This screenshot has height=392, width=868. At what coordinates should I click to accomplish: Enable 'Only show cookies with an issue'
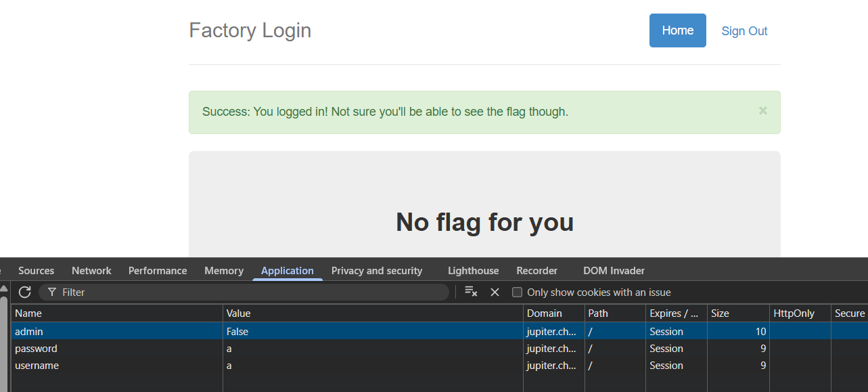[x=518, y=292]
